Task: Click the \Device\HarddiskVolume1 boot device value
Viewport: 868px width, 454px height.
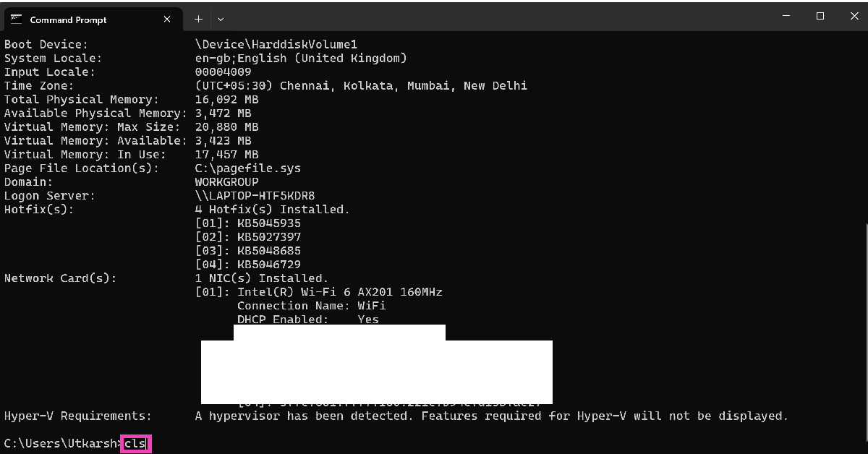Action: pyautogui.click(x=276, y=45)
